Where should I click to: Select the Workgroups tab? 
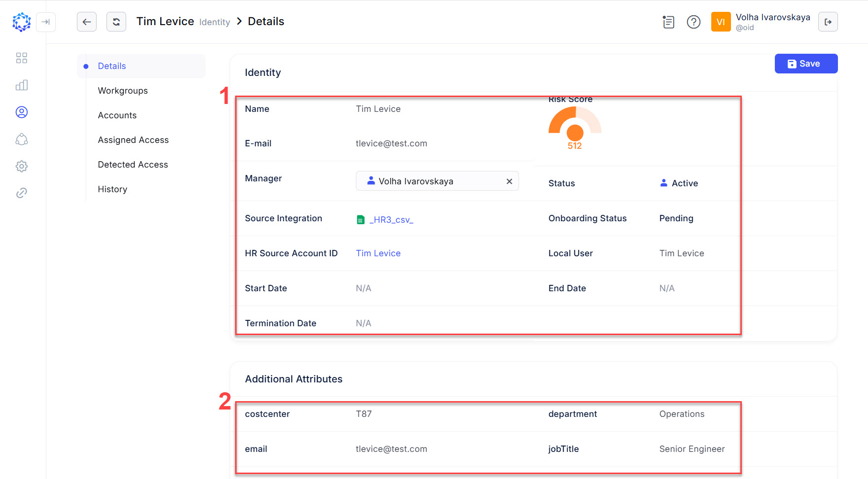tap(123, 91)
